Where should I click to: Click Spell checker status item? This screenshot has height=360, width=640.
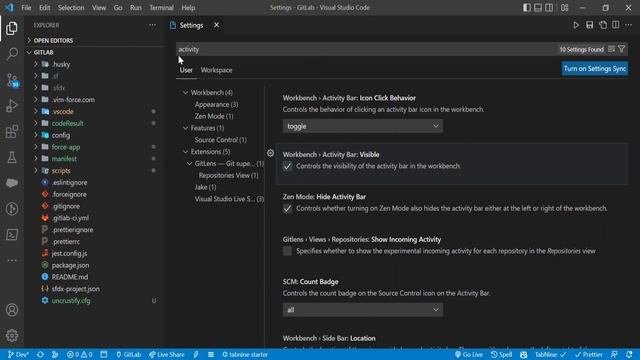point(501,354)
